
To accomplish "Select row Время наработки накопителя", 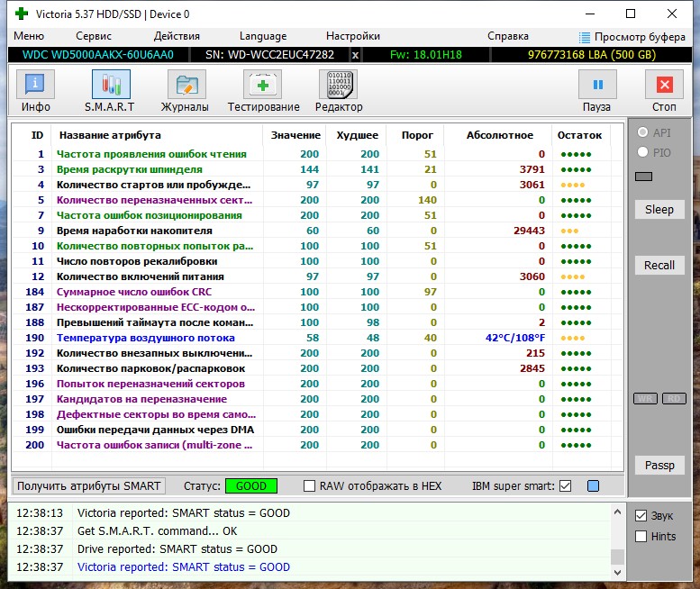I will click(317, 231).
